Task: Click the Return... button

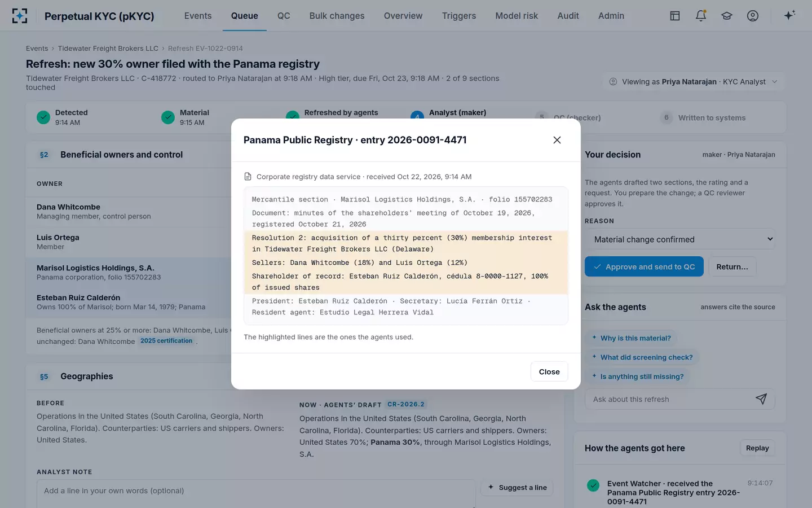Action: [x=732, y=266]
